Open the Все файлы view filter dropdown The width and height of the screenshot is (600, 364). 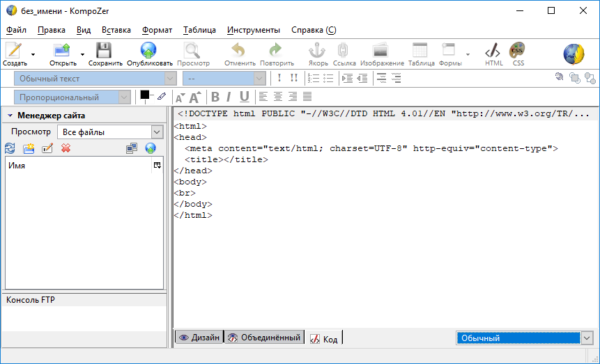click(110, 132)
